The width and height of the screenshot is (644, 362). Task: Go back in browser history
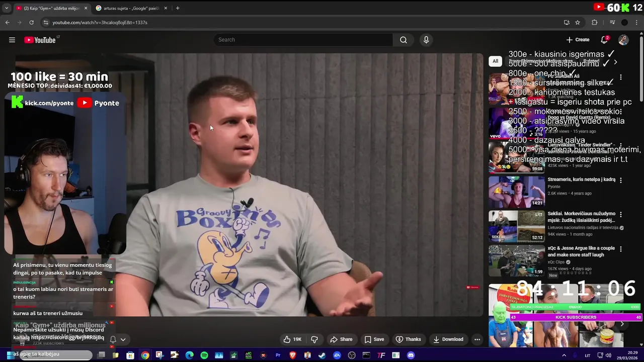coord(7,22)
